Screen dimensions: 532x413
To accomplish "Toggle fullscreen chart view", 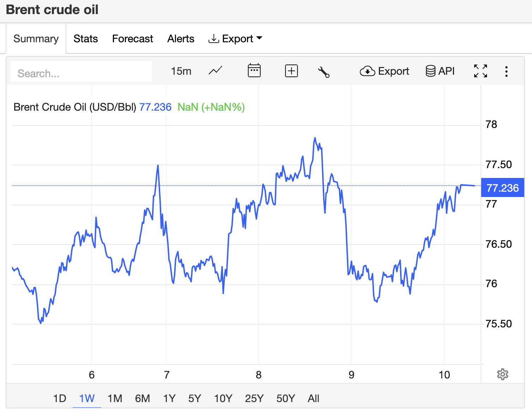I will 480,71.
